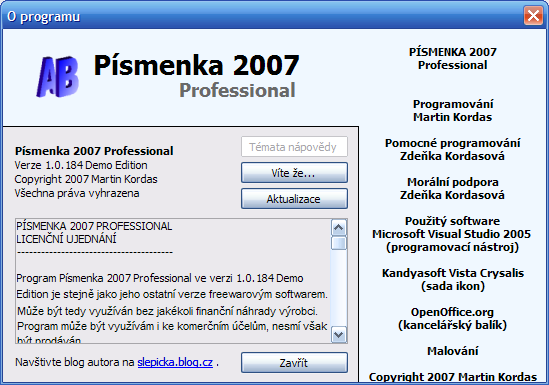The height and width of the screenshot is (385, 549).
Task: Open the slepicka.blog.cz author link
Action: tap(175, 362)
